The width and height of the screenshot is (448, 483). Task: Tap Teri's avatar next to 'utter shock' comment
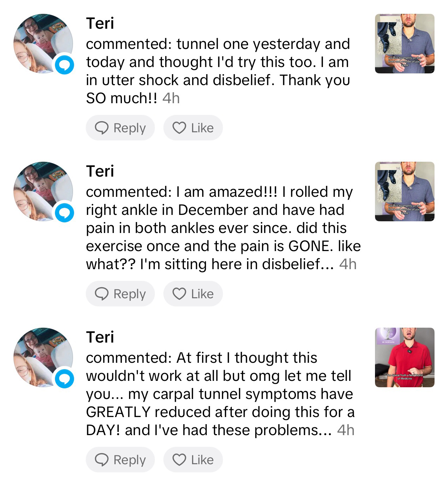[x=41, y=43]
